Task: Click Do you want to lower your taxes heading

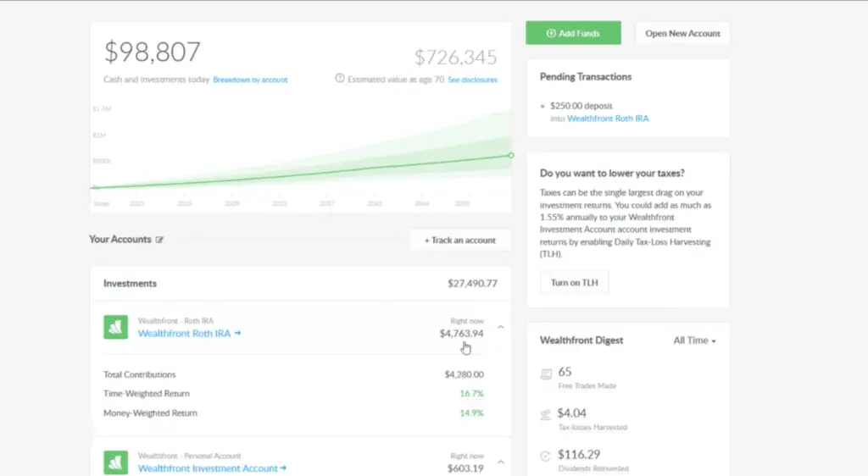Action: (612, 173)
